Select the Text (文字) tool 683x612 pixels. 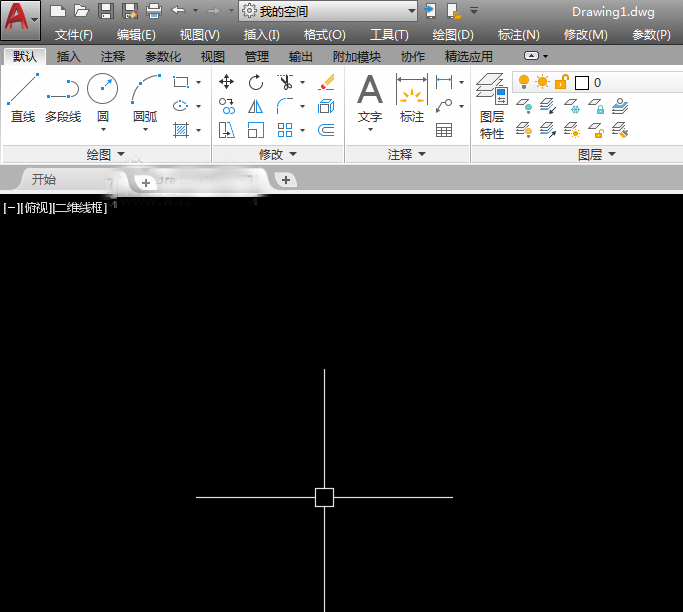click(370, 98)
